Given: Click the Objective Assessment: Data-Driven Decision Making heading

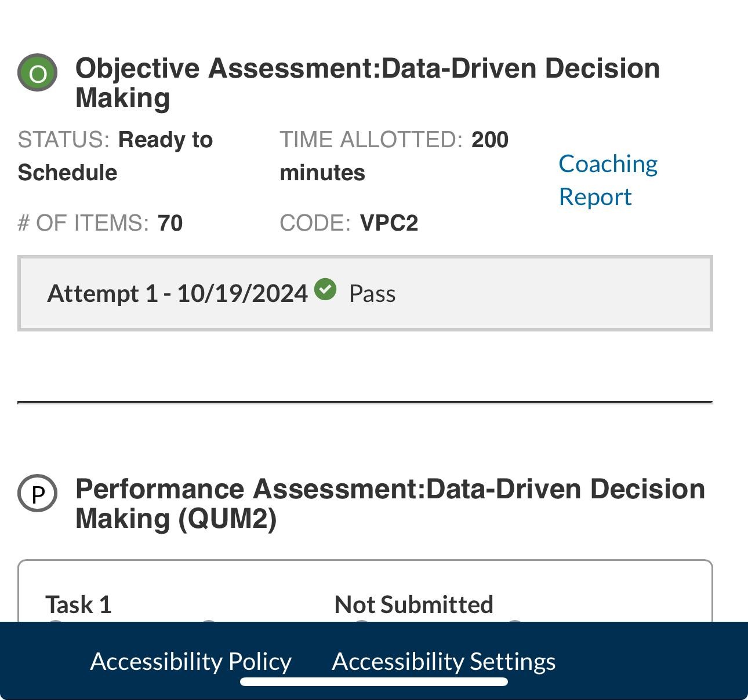Looking at the screenshot, I should click(368, 83).
